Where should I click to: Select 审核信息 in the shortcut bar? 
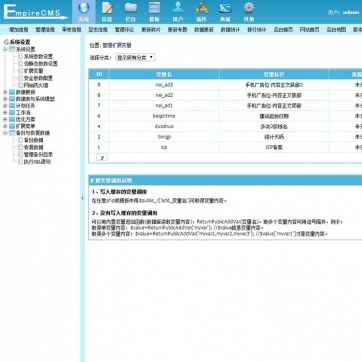point(71,30)
